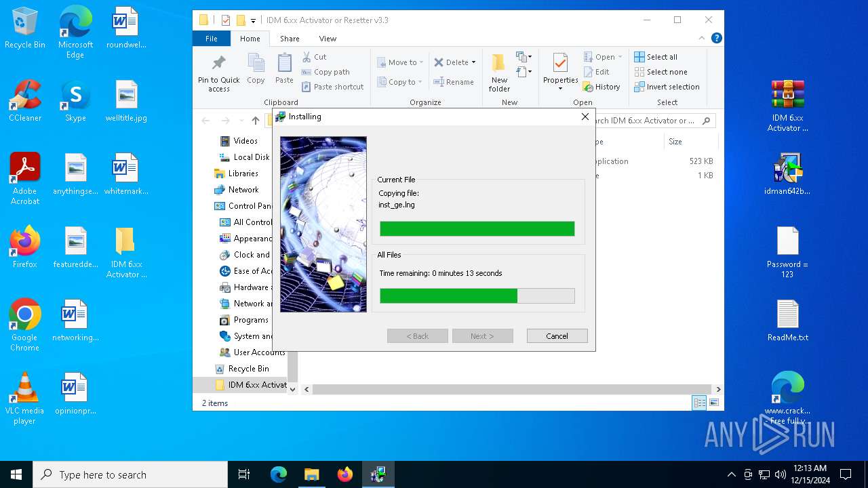This screenshot has width=868, height=488.
Task: Expand Delete dropdown arrow
Action: click(473, 62)
